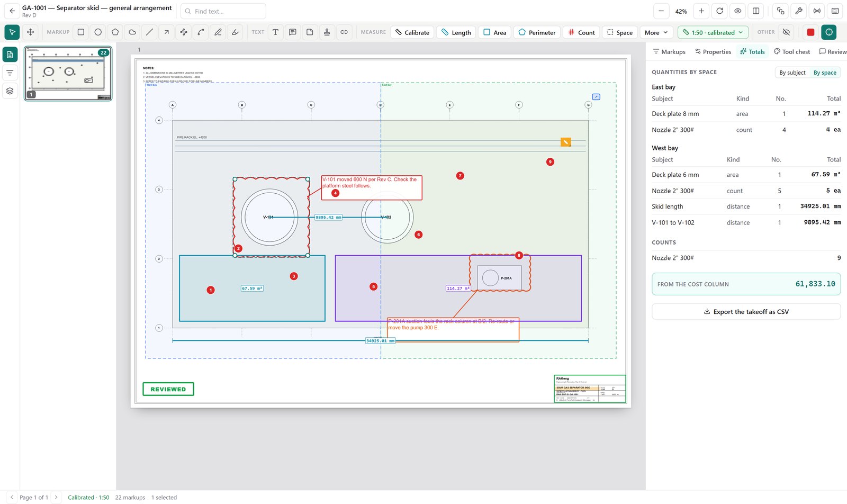Screen dimensions: 847x504
Task: Go to the next page arrow
Action: coord(56,497)
